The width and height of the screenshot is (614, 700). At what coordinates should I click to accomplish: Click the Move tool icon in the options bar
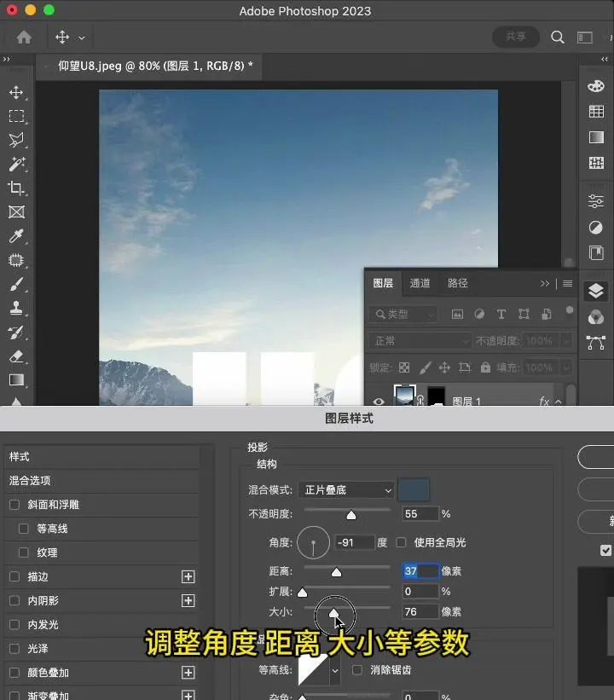(62, 37)
